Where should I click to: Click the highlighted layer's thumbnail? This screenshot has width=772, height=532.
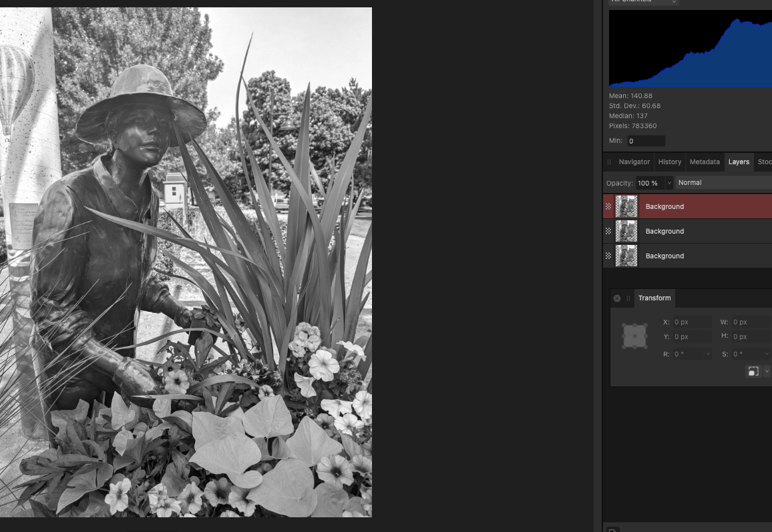click(x=626, y=206)
